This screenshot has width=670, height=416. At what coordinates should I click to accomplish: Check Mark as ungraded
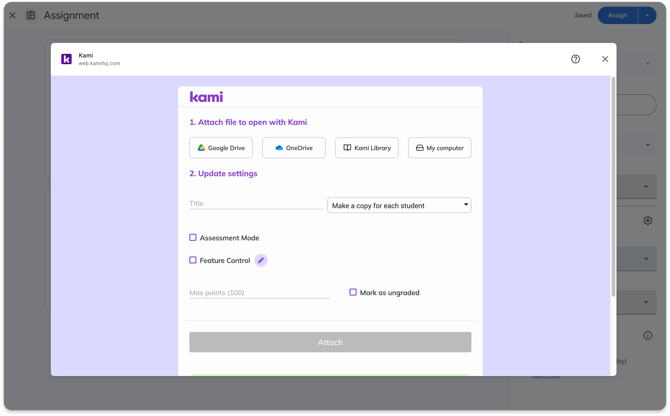click(353, 293)
